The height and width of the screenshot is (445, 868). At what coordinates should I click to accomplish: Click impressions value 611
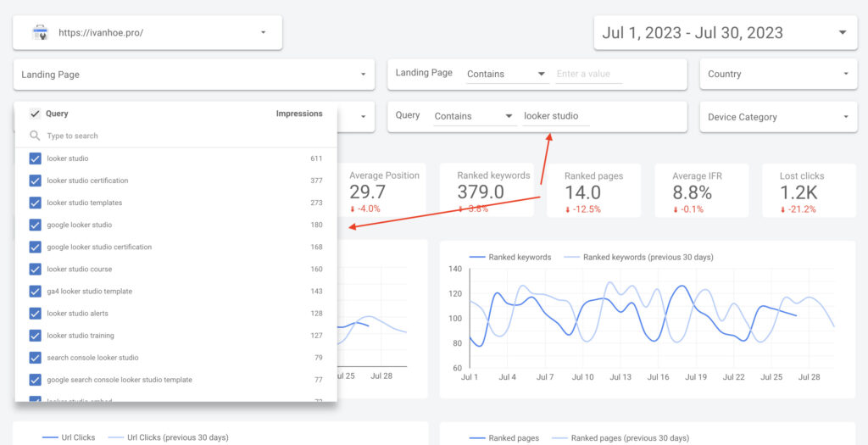(316, 159)
